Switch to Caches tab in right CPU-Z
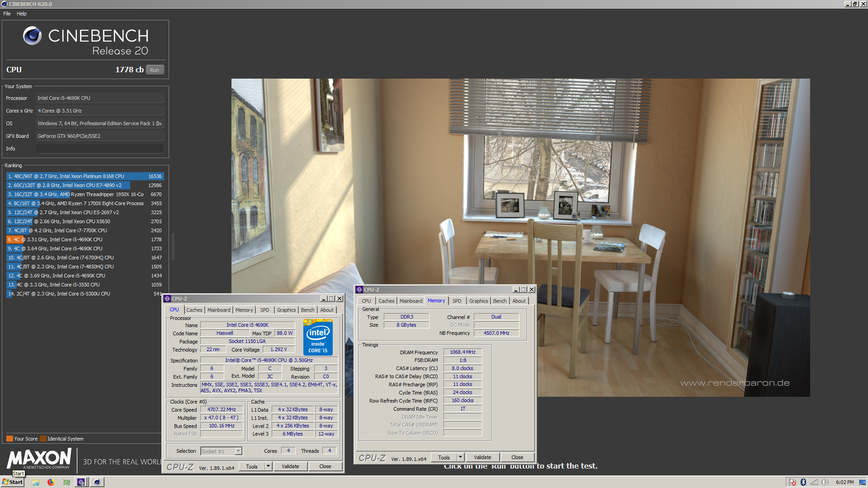Viewport: 868px width, 488px height. 387,301
